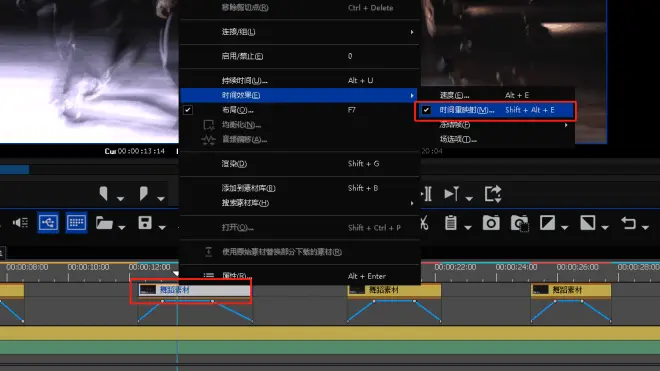This screenshot has width=660, height=371.
Task: Click the Set In point marker icon
Action: tap(104, 194)
